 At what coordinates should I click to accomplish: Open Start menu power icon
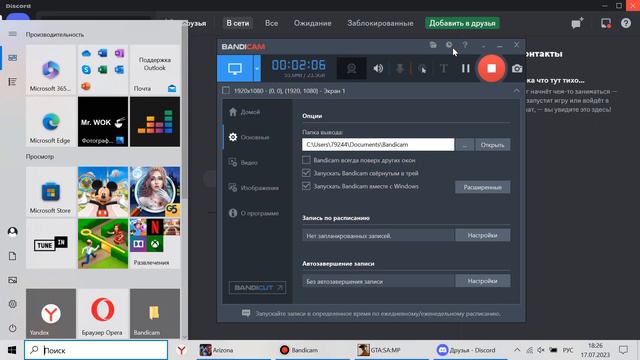pos(13,328)
